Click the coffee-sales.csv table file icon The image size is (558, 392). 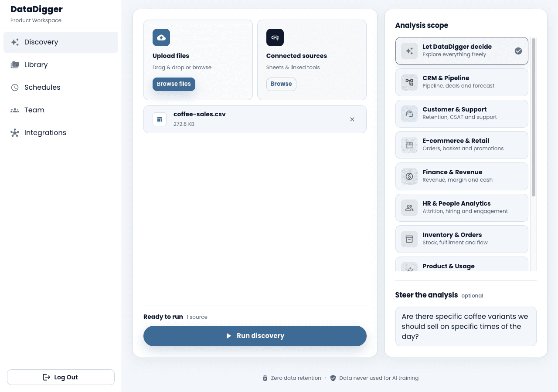[x=160, y=119]
